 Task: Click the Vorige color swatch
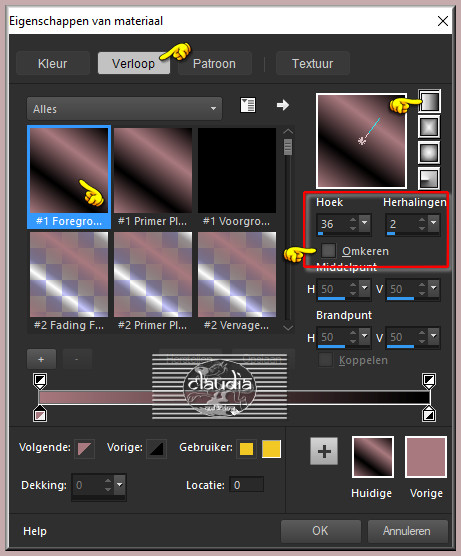[x=426, y=457]
